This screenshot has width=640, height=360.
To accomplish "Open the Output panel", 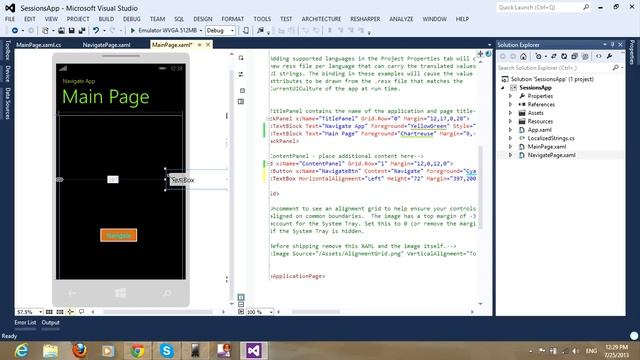I will [x=51, y=322].
